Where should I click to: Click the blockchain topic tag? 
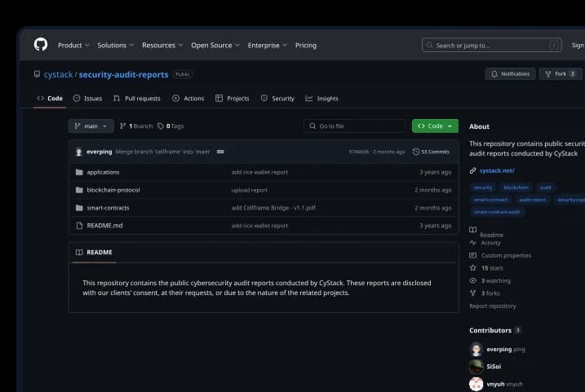516,187
